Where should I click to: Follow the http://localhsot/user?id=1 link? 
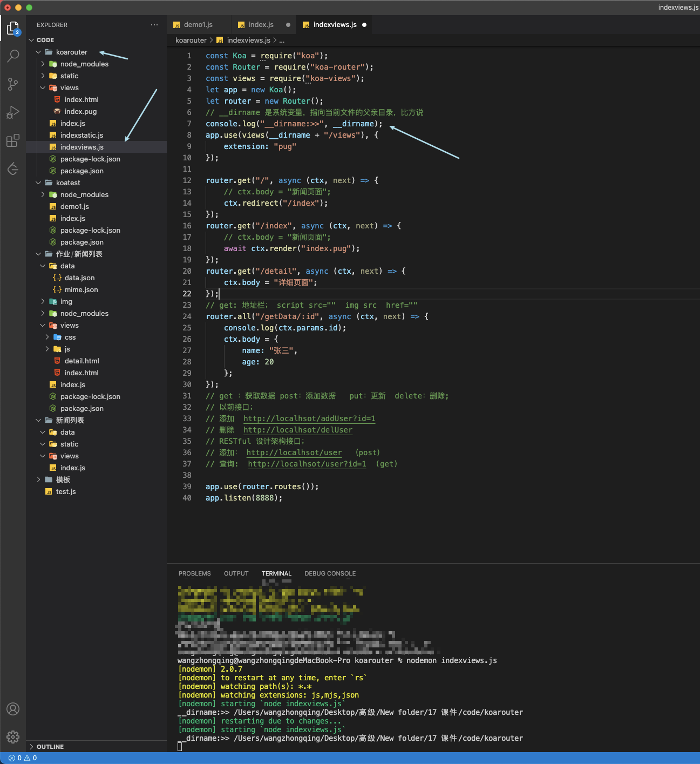coord(307,464)
